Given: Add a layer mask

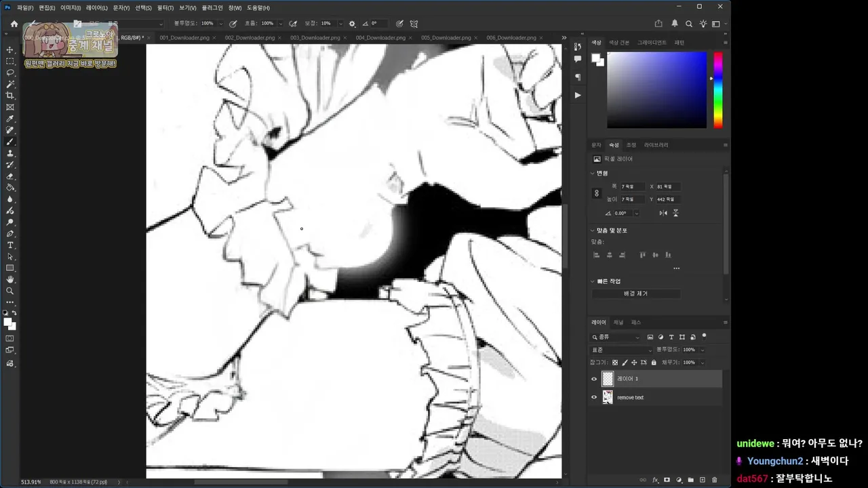Looking at the screenshot, I should click(667, 480).
